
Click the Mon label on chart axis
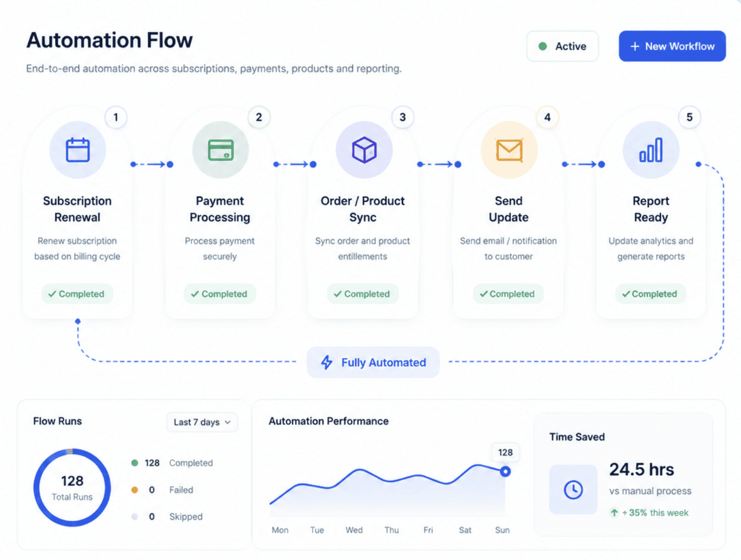pos(280,530)
